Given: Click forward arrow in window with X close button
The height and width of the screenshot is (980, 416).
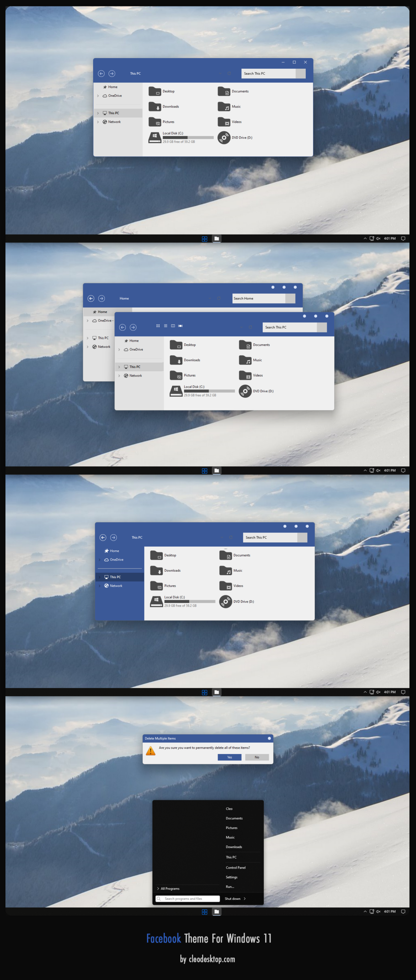Looking at the screenshot, I should (112, 73).
